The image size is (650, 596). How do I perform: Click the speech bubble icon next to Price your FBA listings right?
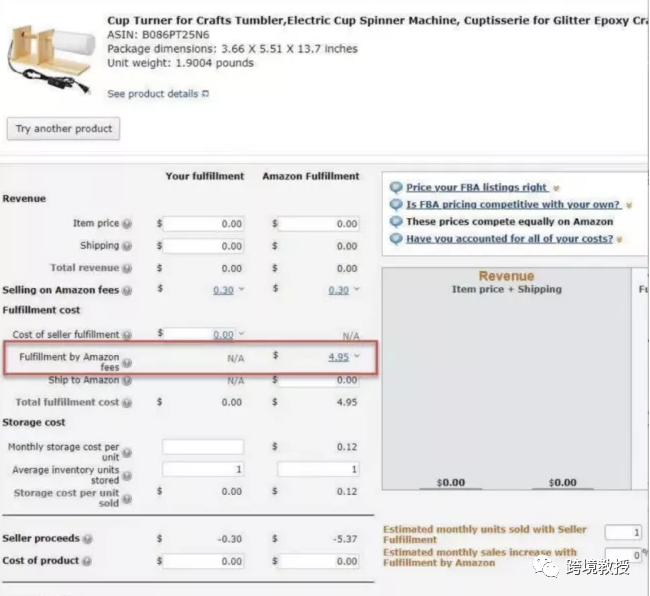coord(396,188)
